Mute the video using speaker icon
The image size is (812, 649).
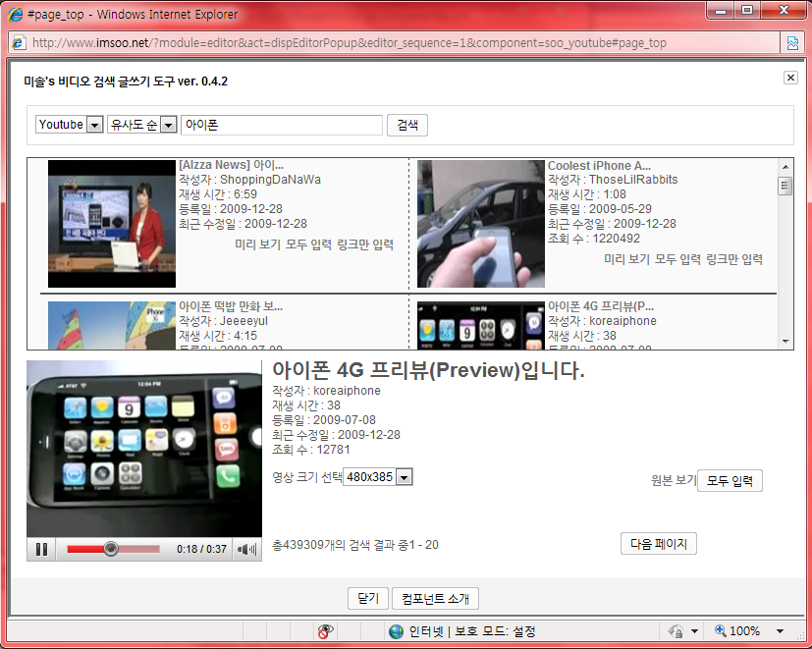247,549
